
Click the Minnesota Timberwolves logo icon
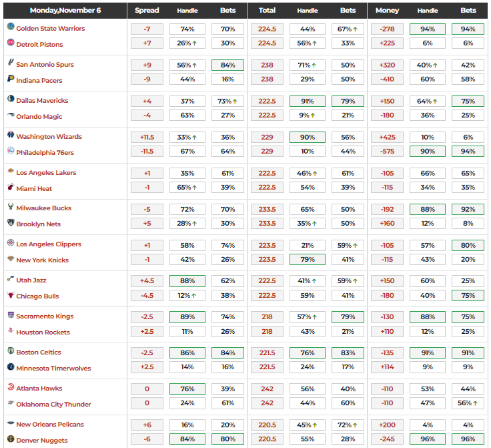(11, 367)
